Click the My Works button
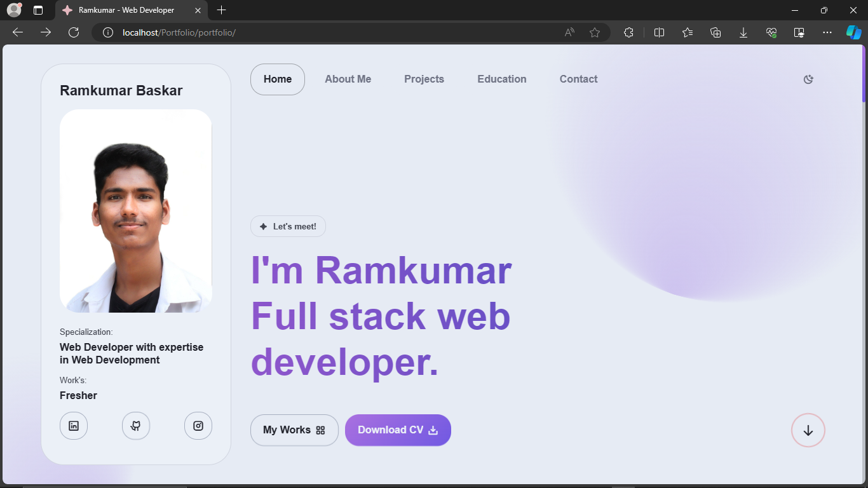The height and width of the screenshot is (488, 868). [x=294, y=430]
